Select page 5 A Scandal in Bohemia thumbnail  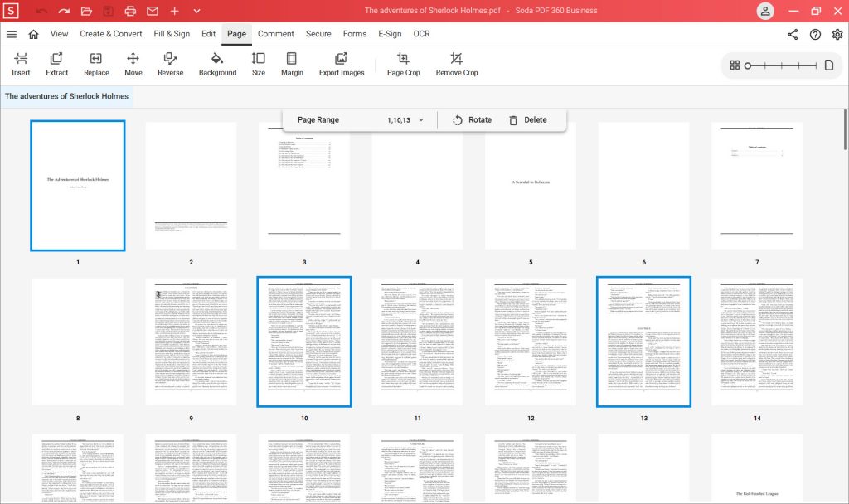tap(531, 186)
